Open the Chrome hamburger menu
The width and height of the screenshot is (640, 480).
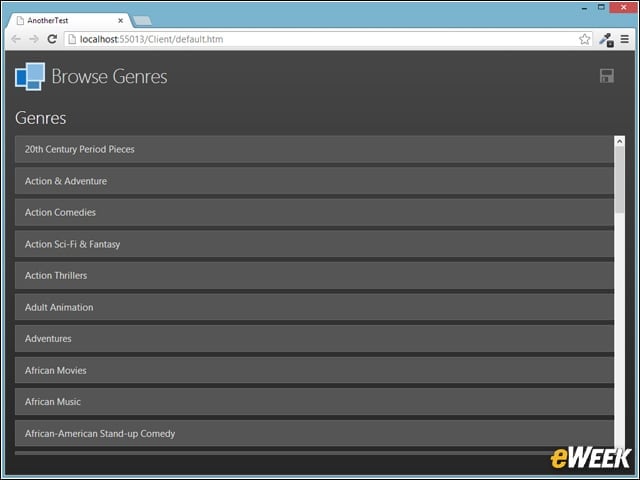pyautogui.click(x=624, y=39)
